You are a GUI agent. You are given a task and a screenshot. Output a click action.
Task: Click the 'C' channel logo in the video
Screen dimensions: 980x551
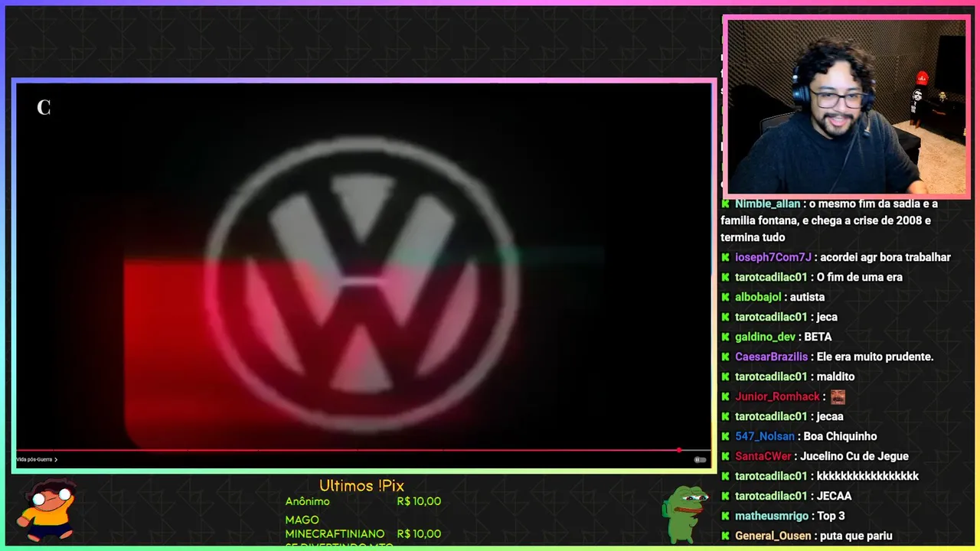[44, 108]
